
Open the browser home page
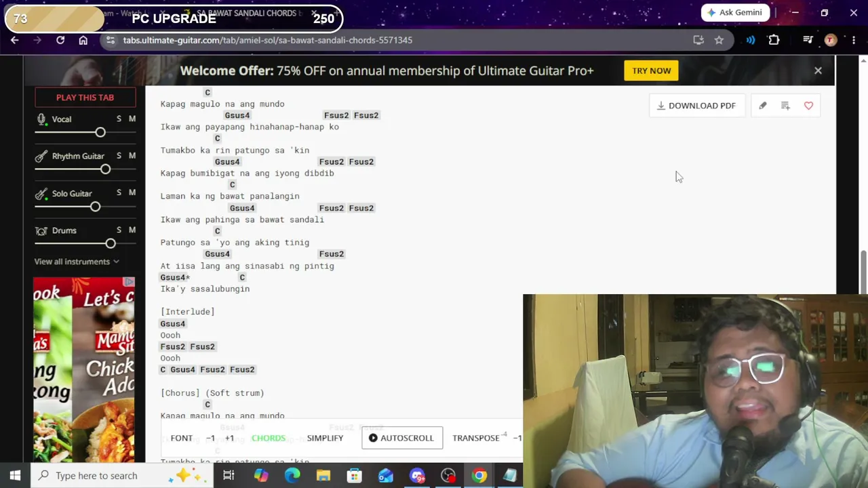(83, 40)
